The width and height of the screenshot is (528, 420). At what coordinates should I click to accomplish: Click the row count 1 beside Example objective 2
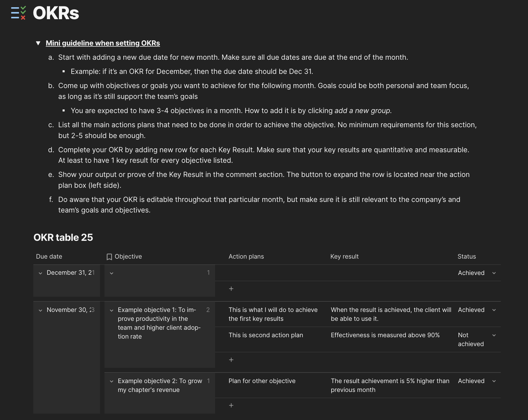point(208,381)
